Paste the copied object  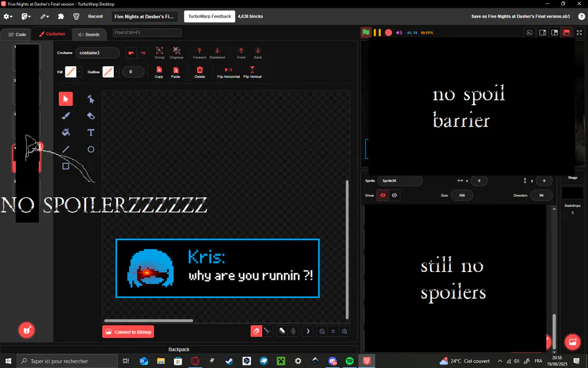tap(176, 72)
